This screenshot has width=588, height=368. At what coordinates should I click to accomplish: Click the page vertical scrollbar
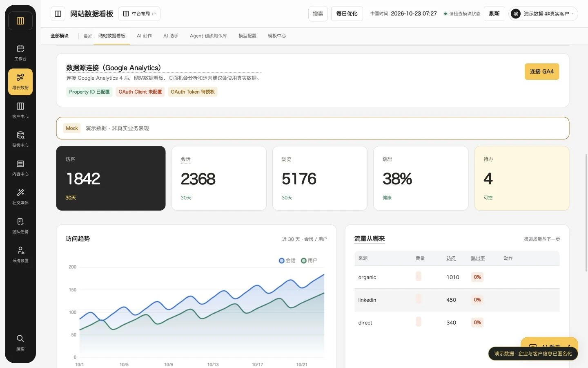tap(586, 213)
